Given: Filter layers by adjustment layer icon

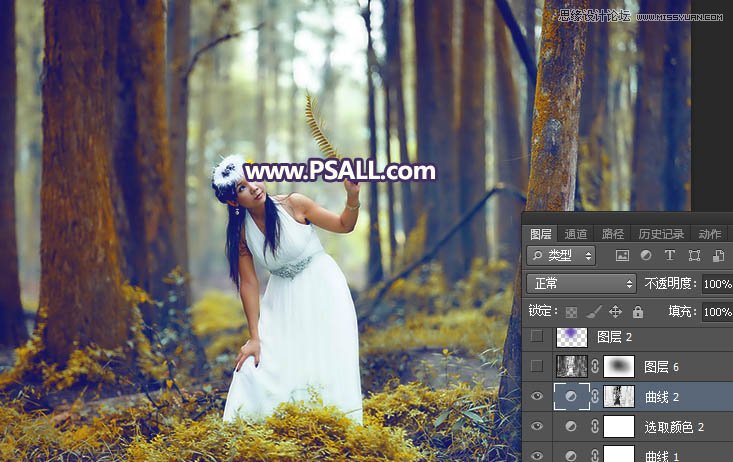Looking at the screenshot, I should pyautogui.click(x=646, y=255).
